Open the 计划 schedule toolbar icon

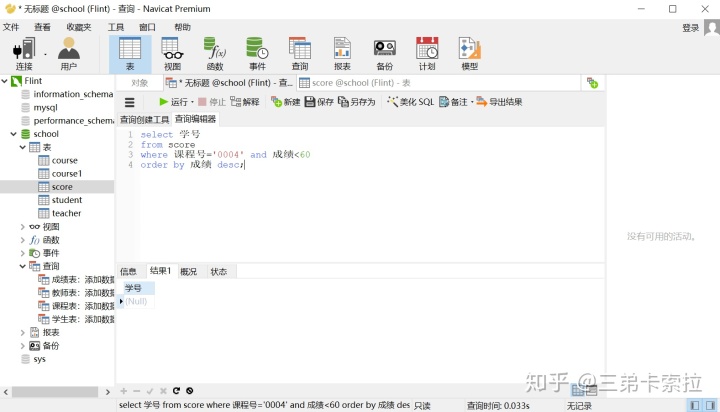pos(427,54)
